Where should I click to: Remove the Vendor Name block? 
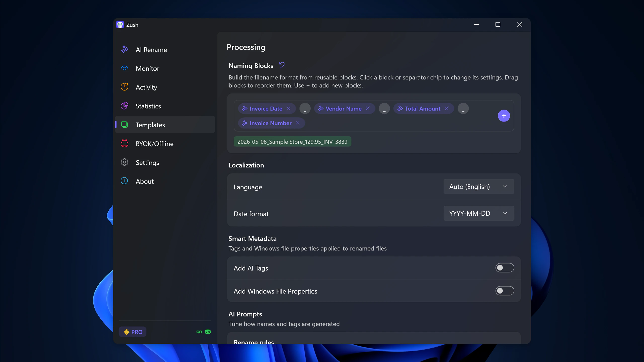pos(368,108)
